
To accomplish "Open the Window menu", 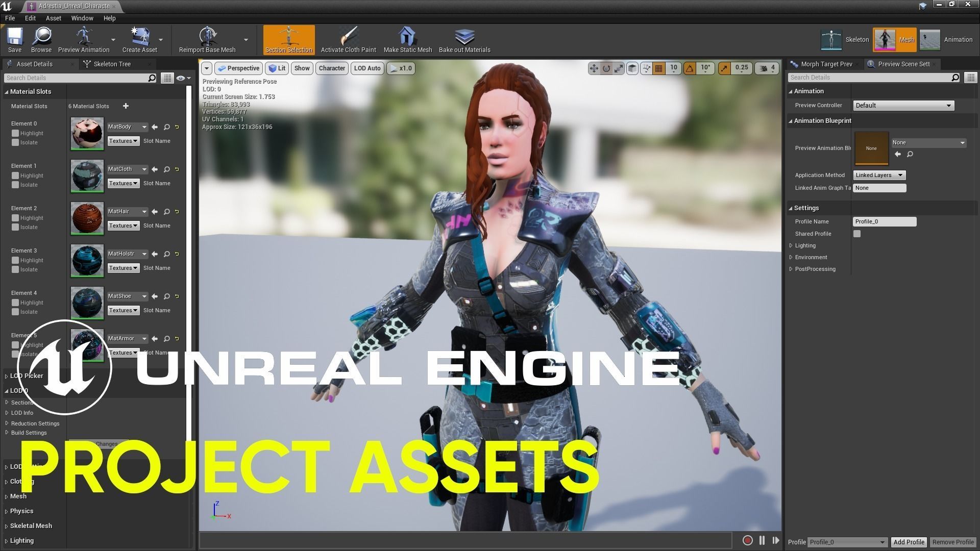I will tap(82, 18).
